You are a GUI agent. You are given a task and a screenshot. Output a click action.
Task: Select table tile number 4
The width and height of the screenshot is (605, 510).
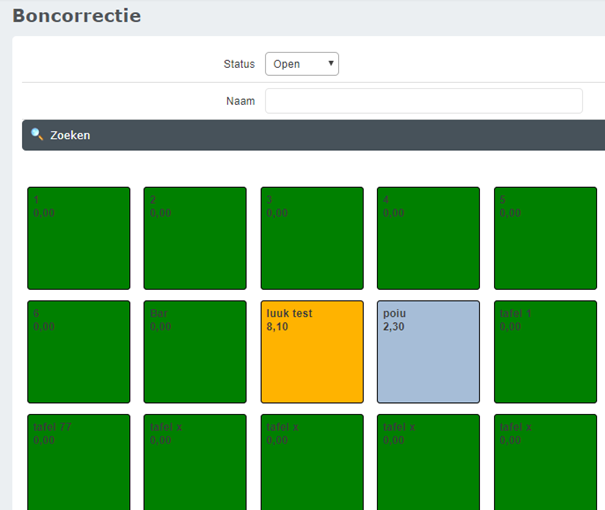[428, 238]
